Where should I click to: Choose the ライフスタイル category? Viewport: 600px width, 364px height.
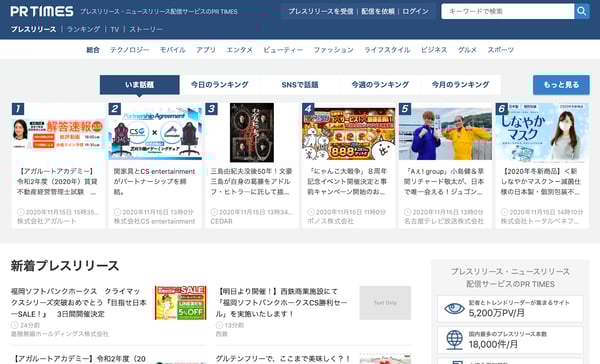[x=387, y=50]
